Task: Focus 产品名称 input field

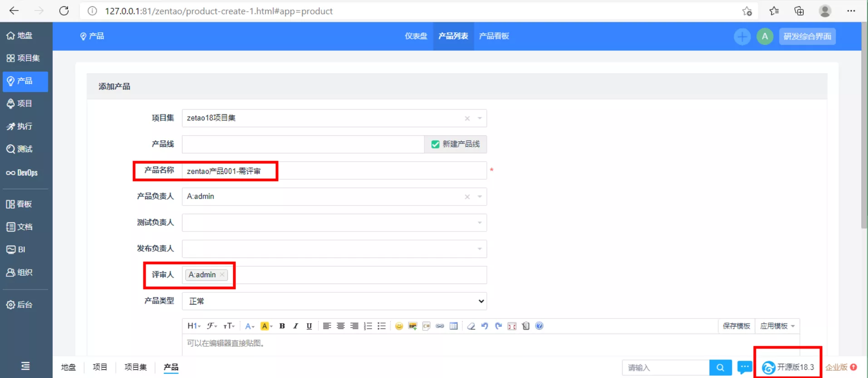Action: click(x=334, y=171)
